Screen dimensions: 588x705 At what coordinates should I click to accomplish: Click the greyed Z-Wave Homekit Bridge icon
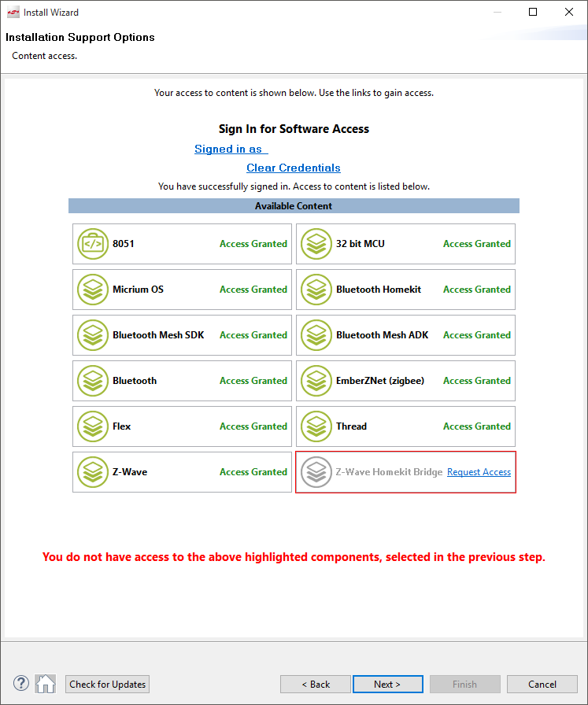tap(316, 472)
